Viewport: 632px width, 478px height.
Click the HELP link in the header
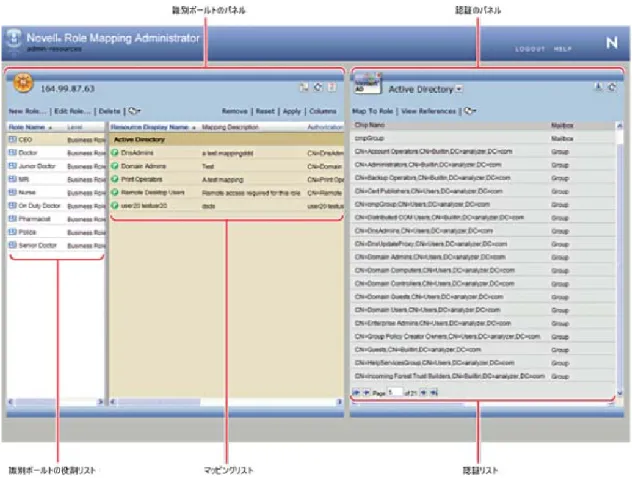click(x=562, y=49)
